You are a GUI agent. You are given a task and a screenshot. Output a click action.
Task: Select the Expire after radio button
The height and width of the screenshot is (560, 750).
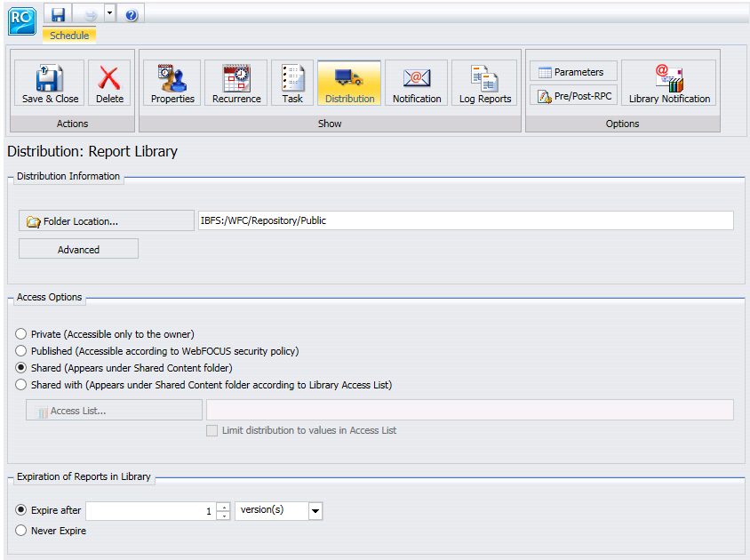(x=20, y=509)
